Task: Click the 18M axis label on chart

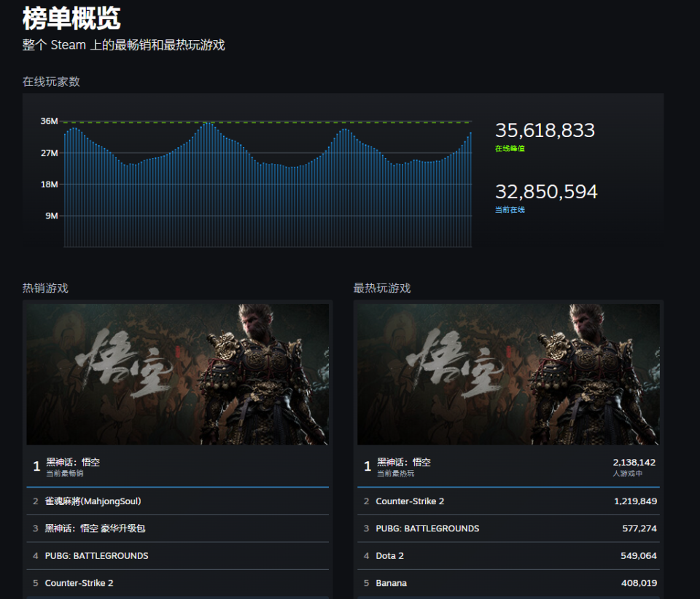Action: pyautogui.click(x=50, y=184)
